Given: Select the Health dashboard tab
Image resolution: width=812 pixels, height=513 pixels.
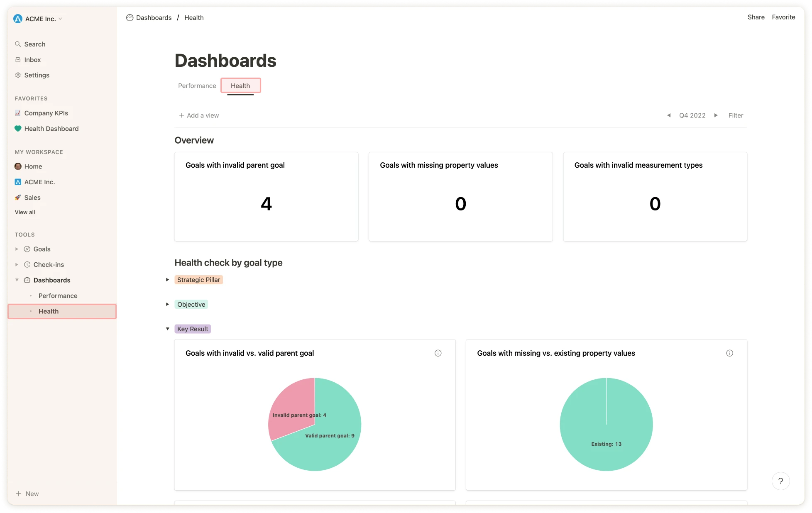Looking at the screenshot, I should pos(240,85).
